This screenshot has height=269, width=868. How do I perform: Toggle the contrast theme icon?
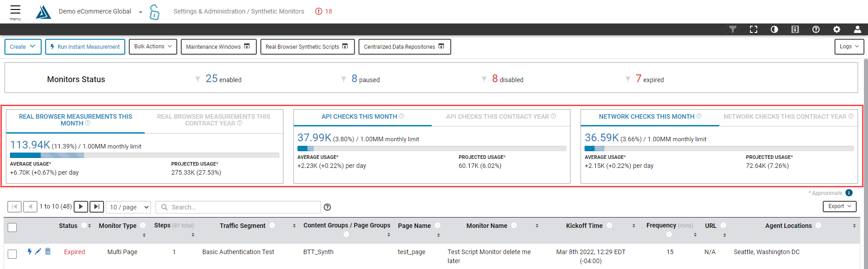[774, 29]
